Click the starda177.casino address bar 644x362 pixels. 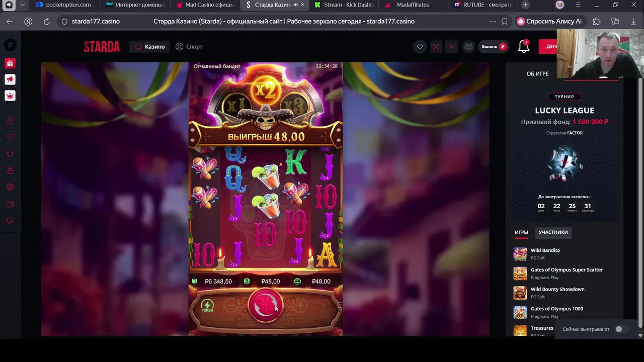click(96, 22)
